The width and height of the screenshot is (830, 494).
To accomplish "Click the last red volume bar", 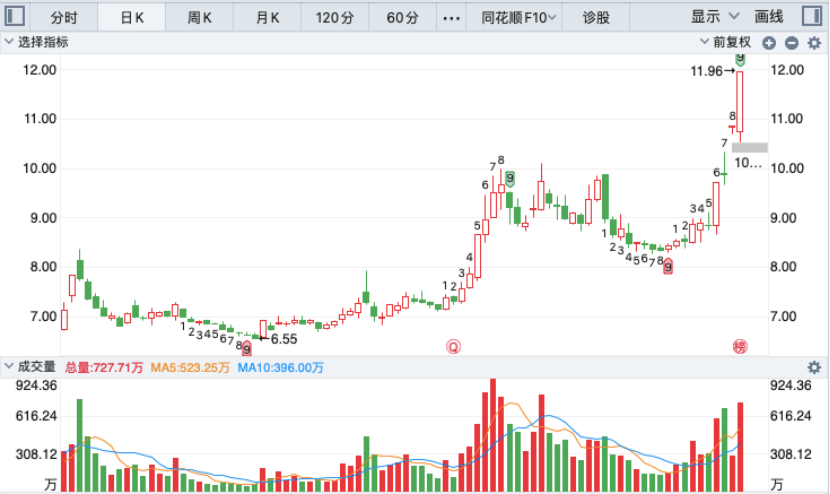I will point(740,447).
